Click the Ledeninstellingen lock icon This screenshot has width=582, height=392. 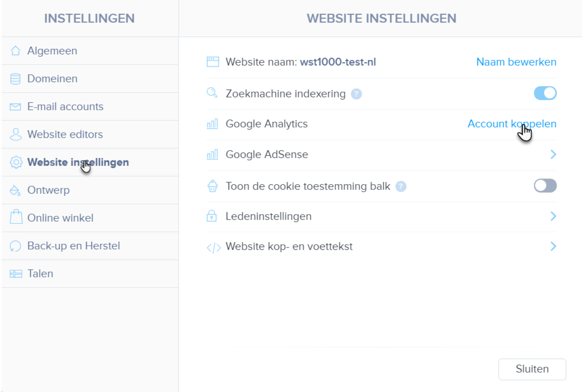click(212, 216)
